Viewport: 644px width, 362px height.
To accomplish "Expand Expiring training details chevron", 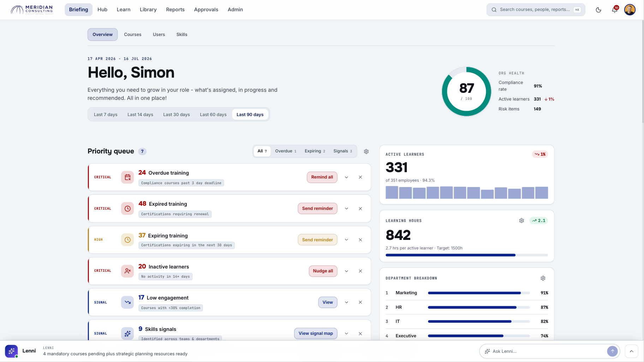I will (x=346, y=240).
